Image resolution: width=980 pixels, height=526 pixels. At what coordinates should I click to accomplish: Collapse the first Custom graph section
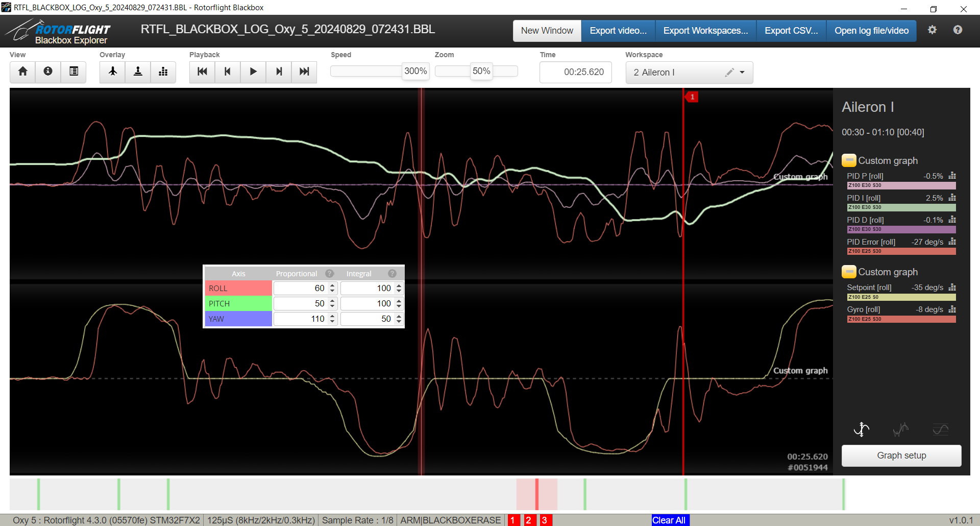849,160
